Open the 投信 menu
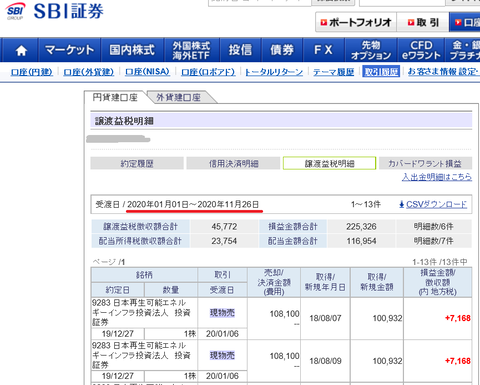The image size is (480, 385). (x=240, y=50)
